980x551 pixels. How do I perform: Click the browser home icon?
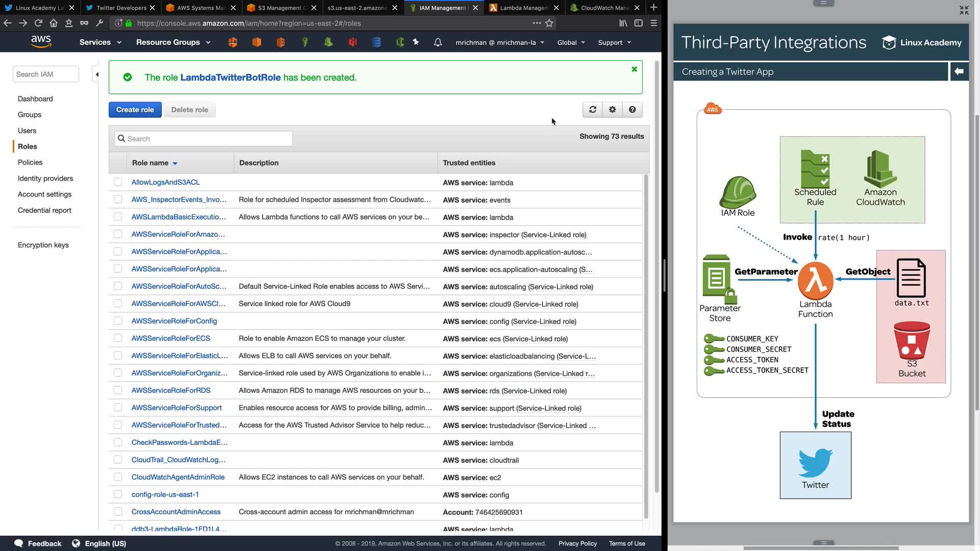(54, 23)
